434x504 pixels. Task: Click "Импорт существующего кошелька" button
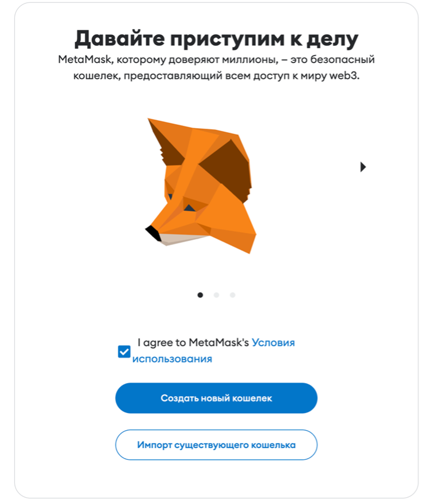(x=216, y=445)
